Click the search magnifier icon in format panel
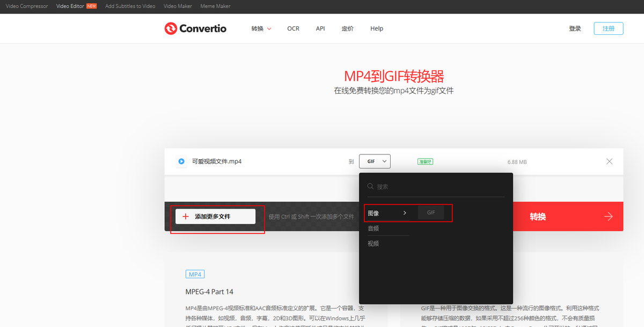644x327 pixels. coord(370,187)
